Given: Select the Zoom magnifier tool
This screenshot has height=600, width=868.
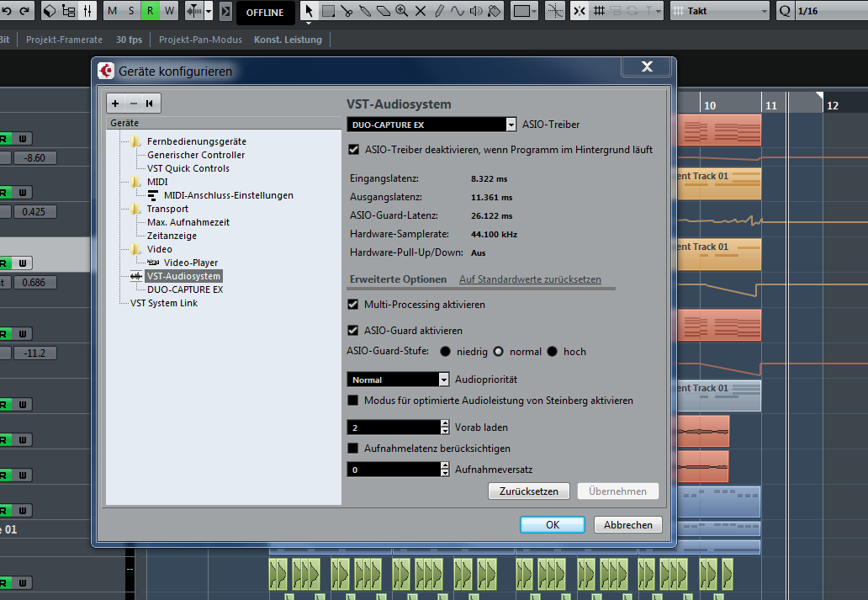Looking at the screenshot, I should point(401,11).
